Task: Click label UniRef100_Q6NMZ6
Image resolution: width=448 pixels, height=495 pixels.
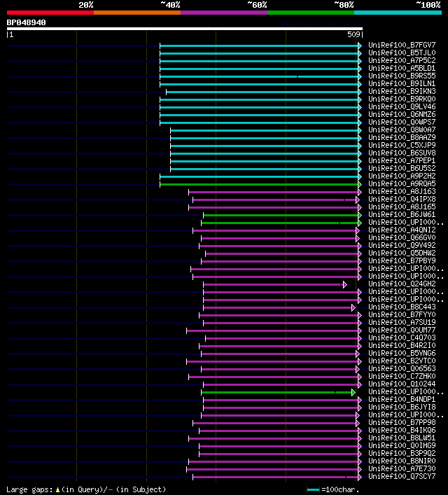Action: click(402, 114)
